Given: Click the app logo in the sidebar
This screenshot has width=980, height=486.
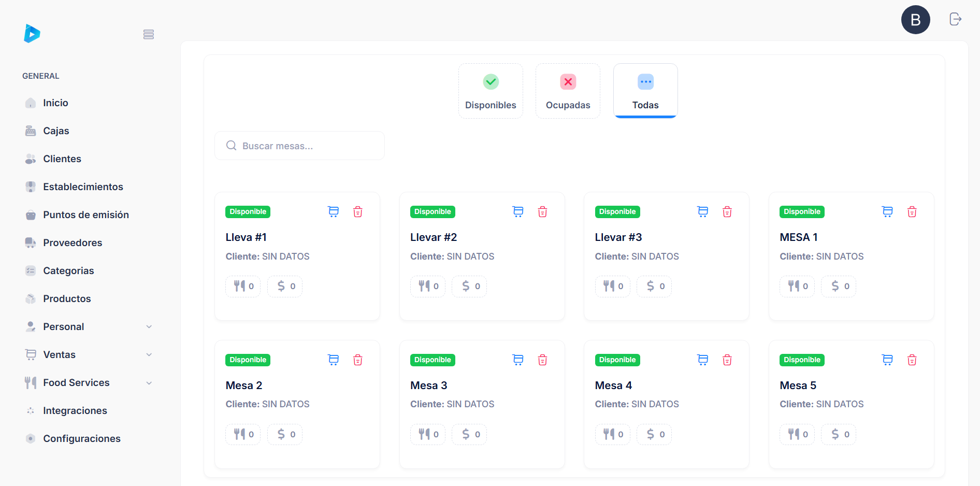Looking at the screenshot, I should pos(32,34).
